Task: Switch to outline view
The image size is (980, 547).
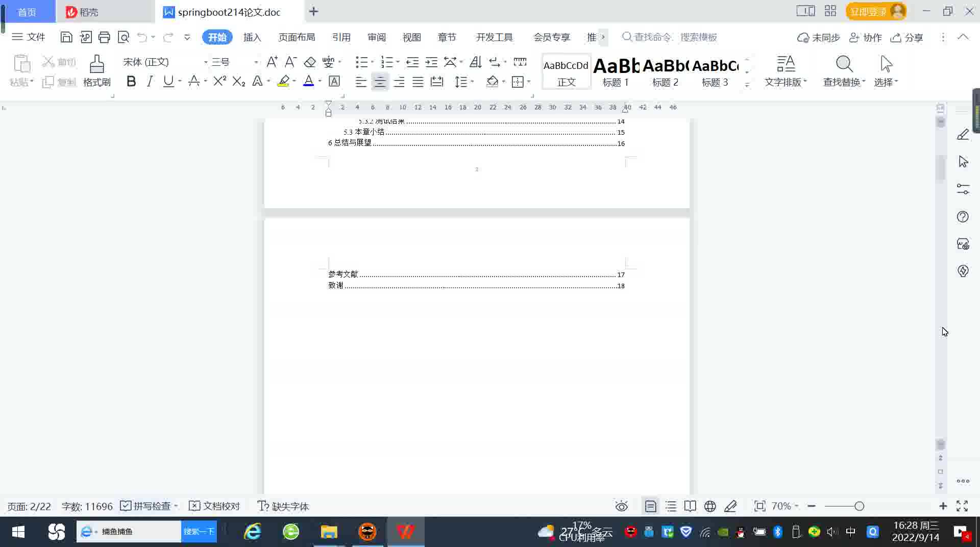Action: pyautogui.click(x=671, y=506)
